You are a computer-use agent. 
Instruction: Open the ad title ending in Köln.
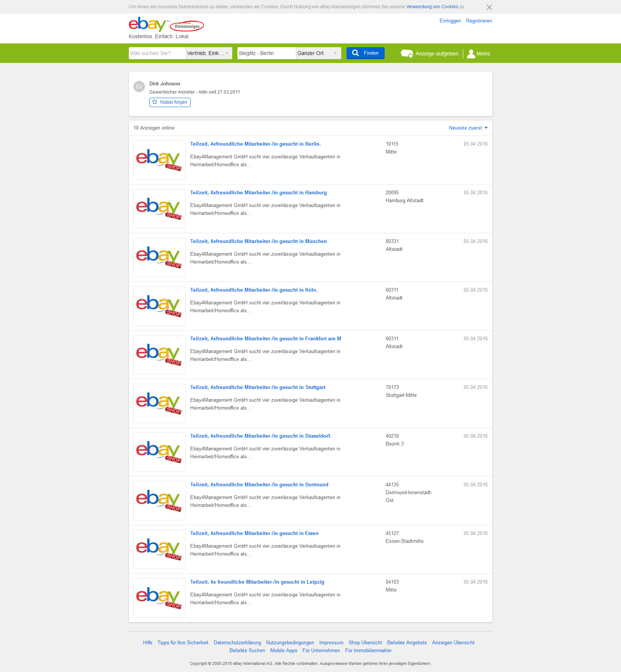[254, 290]
